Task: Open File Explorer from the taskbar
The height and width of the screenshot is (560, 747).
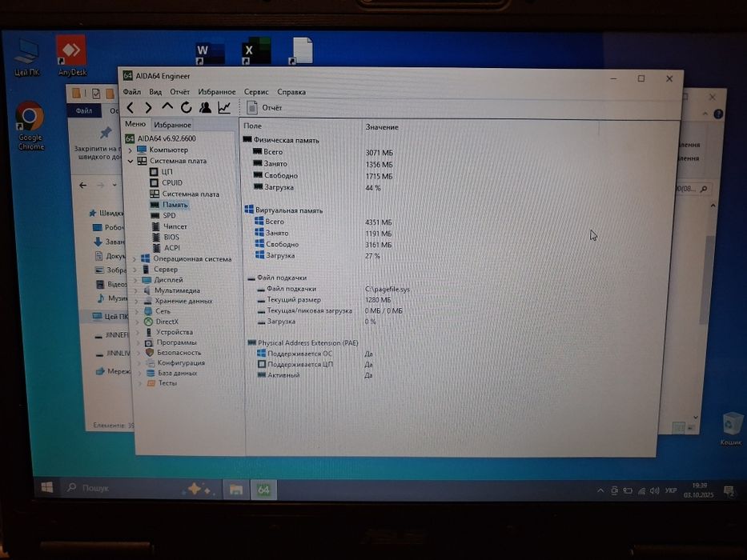Action: point(236,490)
